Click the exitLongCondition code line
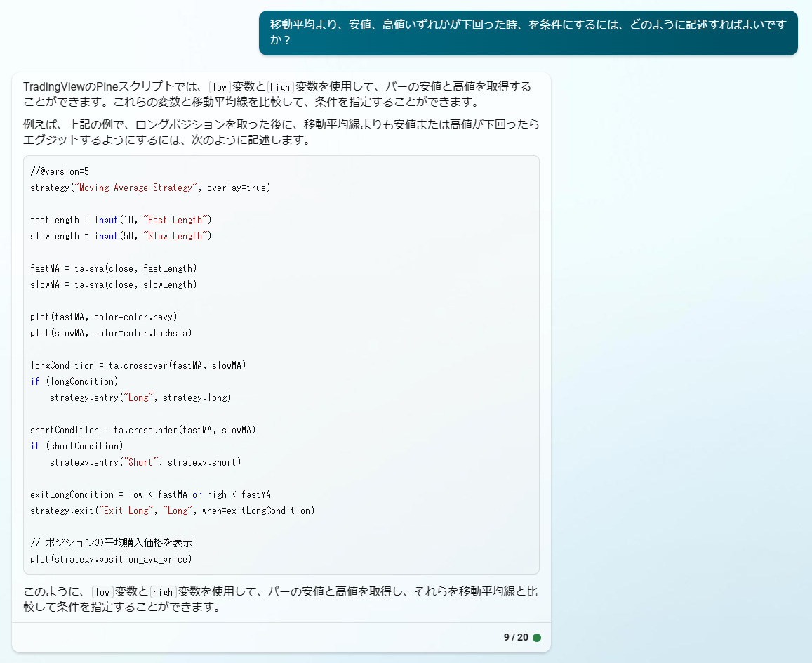 click(150, 494)
